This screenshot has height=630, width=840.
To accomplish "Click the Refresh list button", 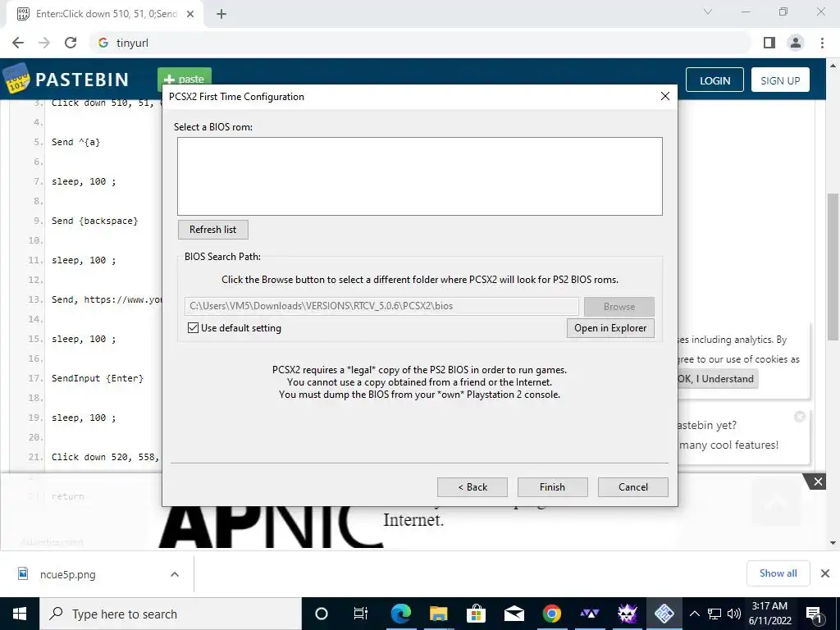I will point(212,230).
